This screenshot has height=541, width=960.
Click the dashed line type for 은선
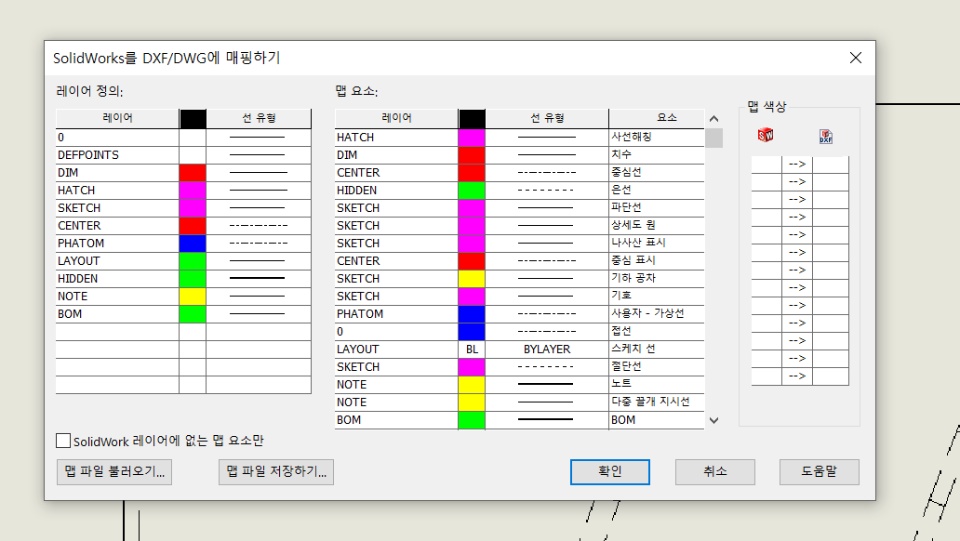547,190
